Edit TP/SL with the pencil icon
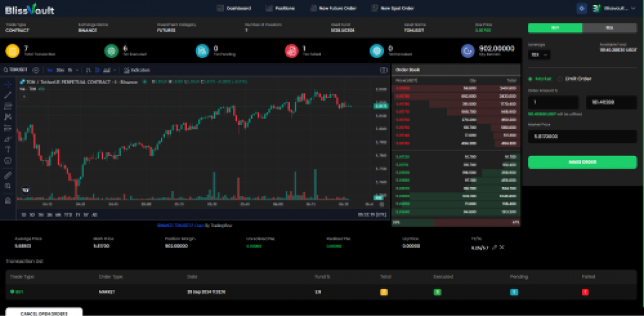644x316 pixels. click(494, 247)
